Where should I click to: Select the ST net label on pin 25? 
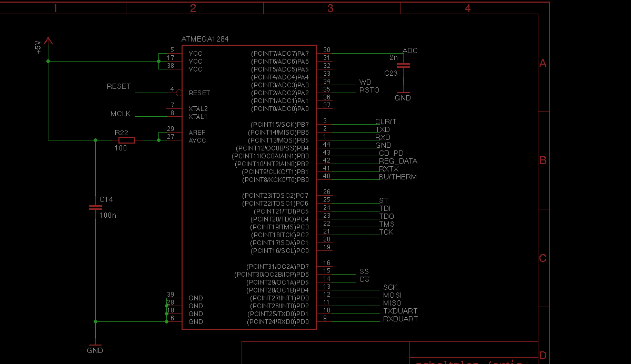(384, 200)
